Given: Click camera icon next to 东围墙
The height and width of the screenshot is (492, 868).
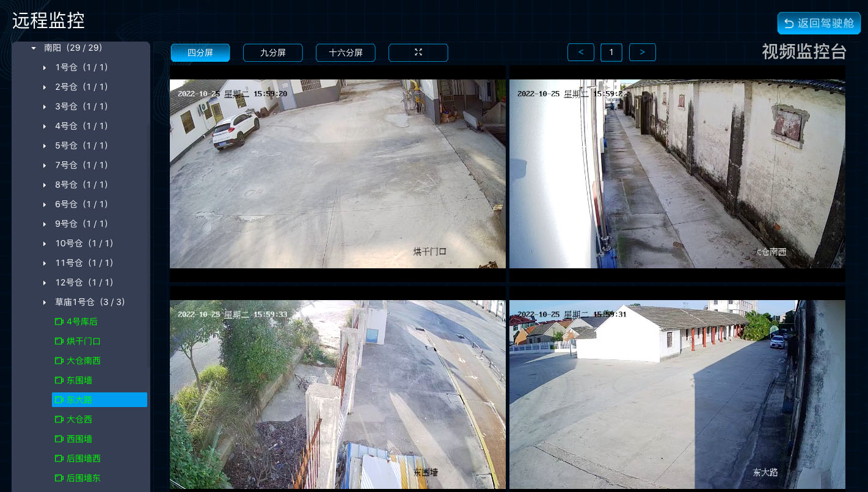Looking at the screenshot, I should click(59, 380).
